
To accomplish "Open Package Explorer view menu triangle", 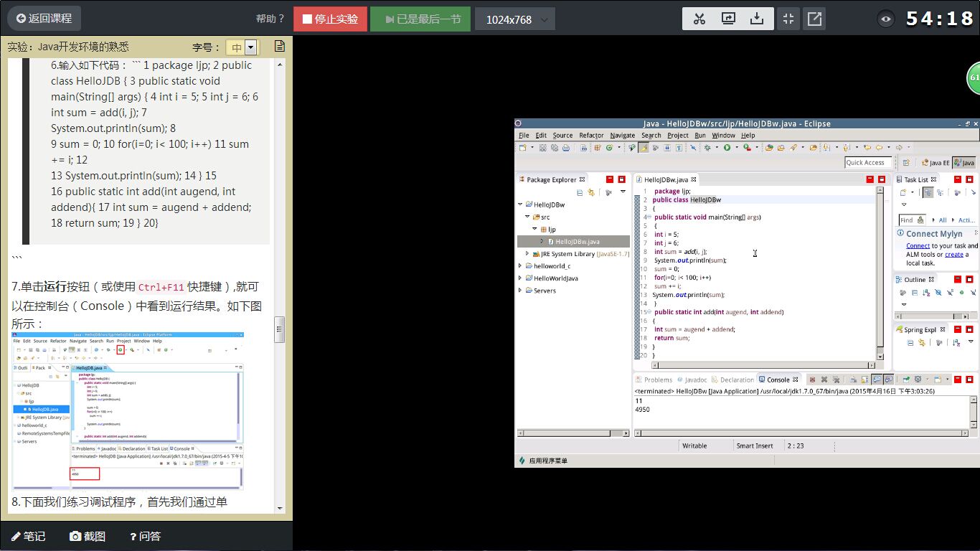I will click(623, 192).
